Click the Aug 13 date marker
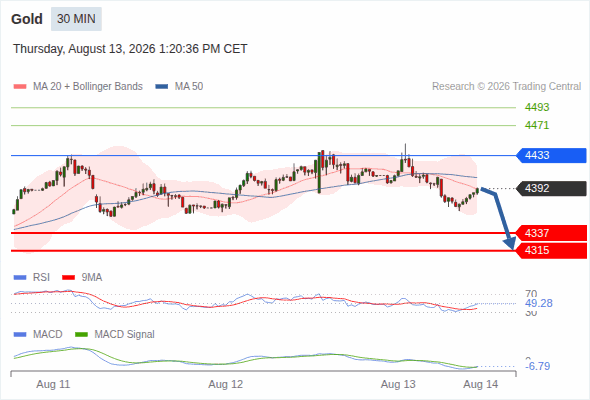 [398, 384]
